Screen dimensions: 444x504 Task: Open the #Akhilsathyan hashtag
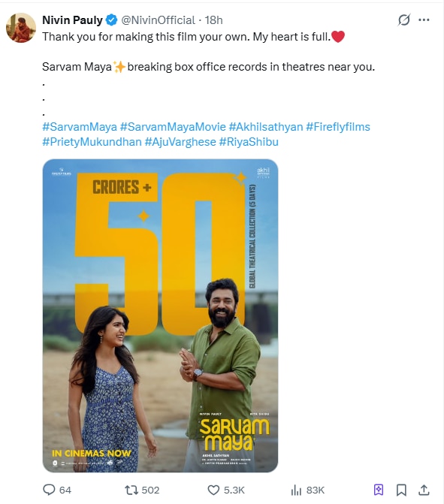(266, 127)
